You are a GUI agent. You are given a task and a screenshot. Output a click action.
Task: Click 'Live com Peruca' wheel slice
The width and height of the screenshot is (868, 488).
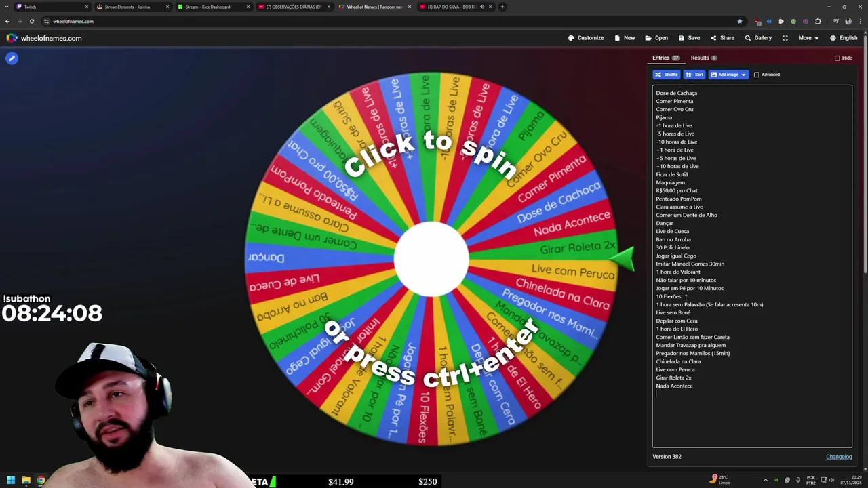[x=573, y=271]
